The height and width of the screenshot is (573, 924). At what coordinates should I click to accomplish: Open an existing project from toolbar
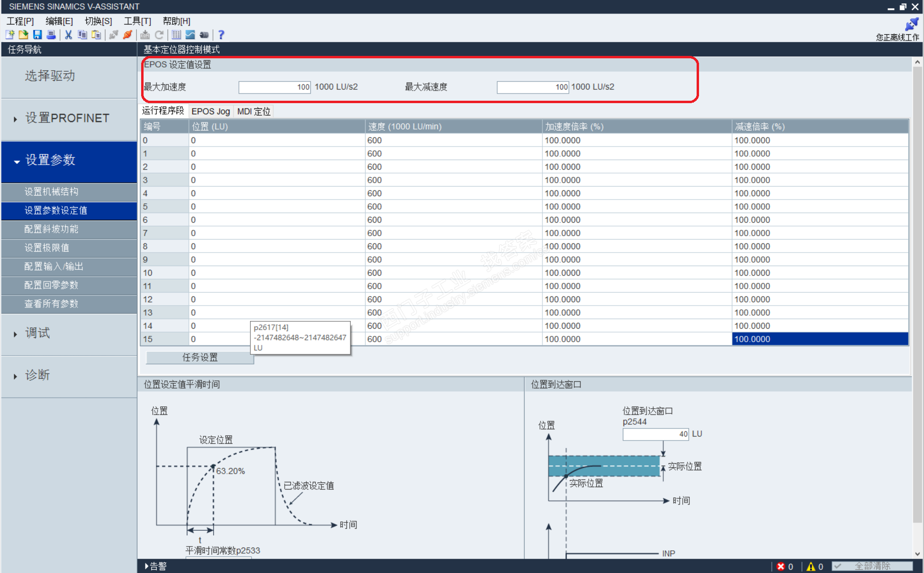pyautogui.click(x=23, y=35)
